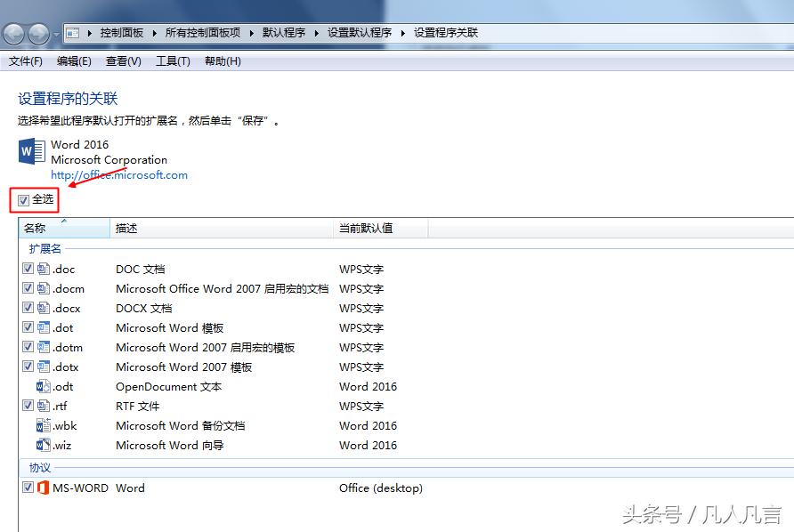Viewport: 794px width, 532px height.
Task: Follow the http://office.microsoft.com link
Action: coord(119,174)
